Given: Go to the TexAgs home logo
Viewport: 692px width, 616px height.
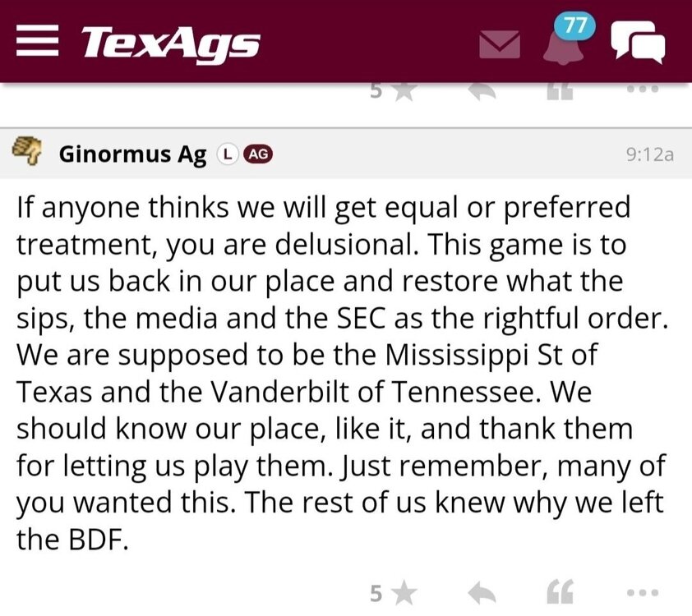Looking at the screenshot, I should pyautogui.click(x=171, y=42).
